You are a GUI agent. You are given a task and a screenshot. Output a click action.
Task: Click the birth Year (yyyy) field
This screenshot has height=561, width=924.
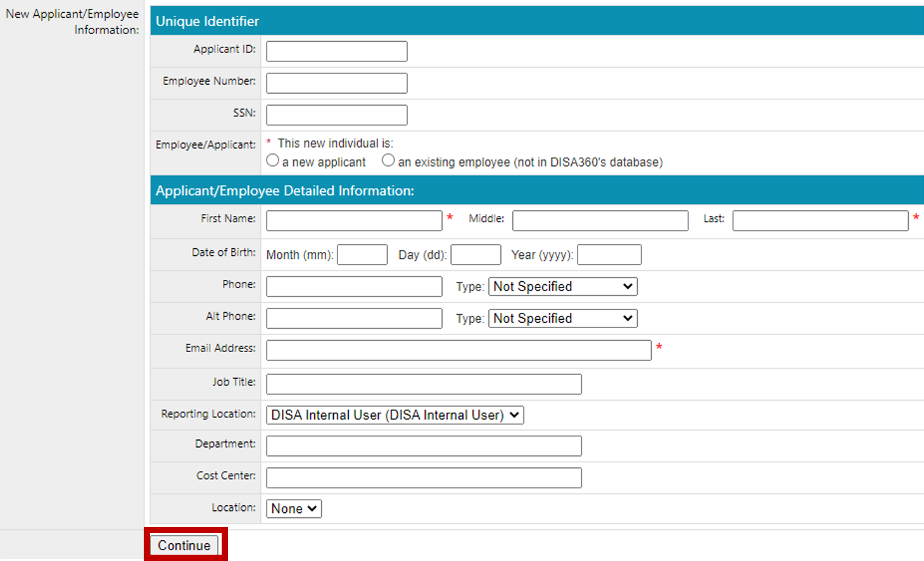pyautogui.click(x=609, y=255)
